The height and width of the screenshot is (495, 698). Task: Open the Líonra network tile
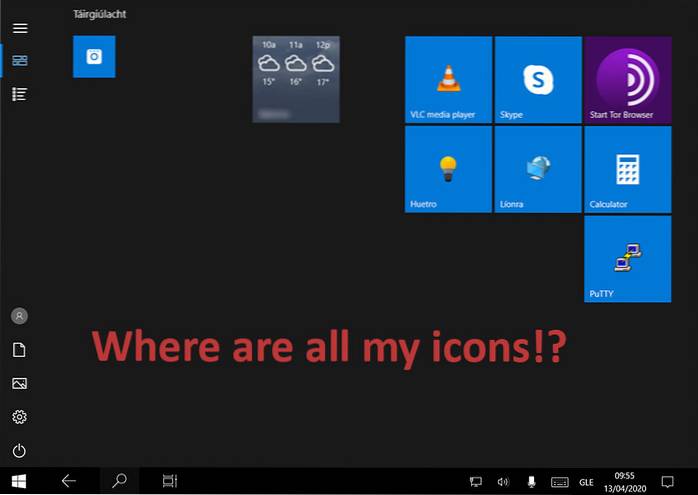[x=537, y=169]
